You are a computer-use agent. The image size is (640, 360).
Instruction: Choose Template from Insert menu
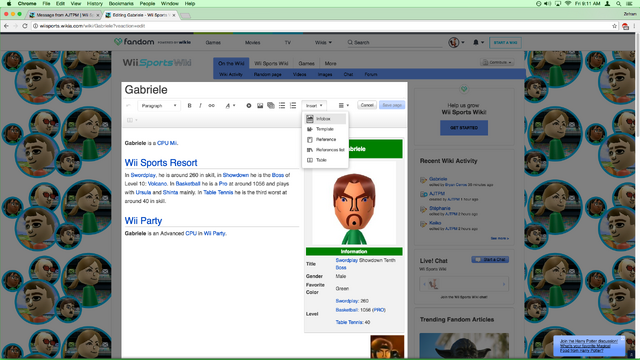pos(325,129)
